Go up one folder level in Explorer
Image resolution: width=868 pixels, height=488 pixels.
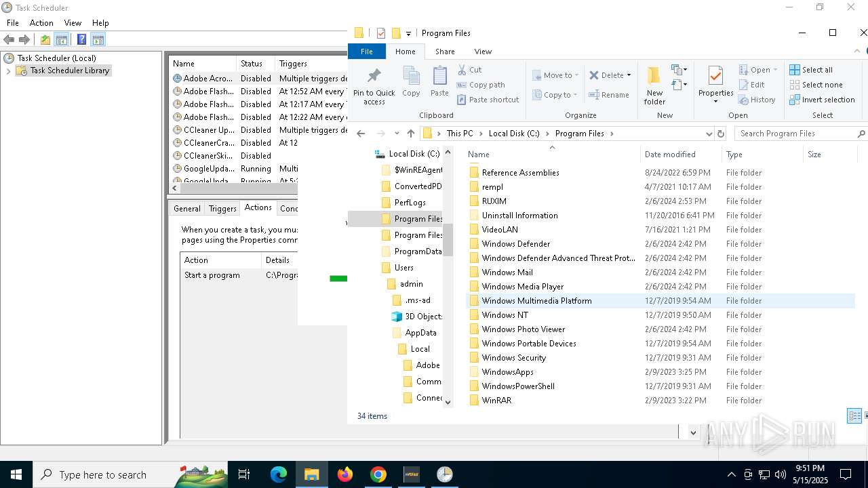click(410, 134)
